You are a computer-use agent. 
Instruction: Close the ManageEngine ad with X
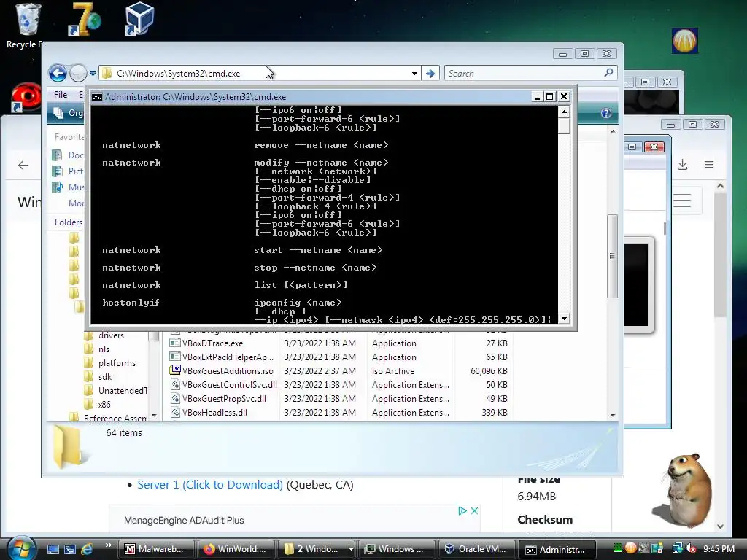[x=474, y=510]
